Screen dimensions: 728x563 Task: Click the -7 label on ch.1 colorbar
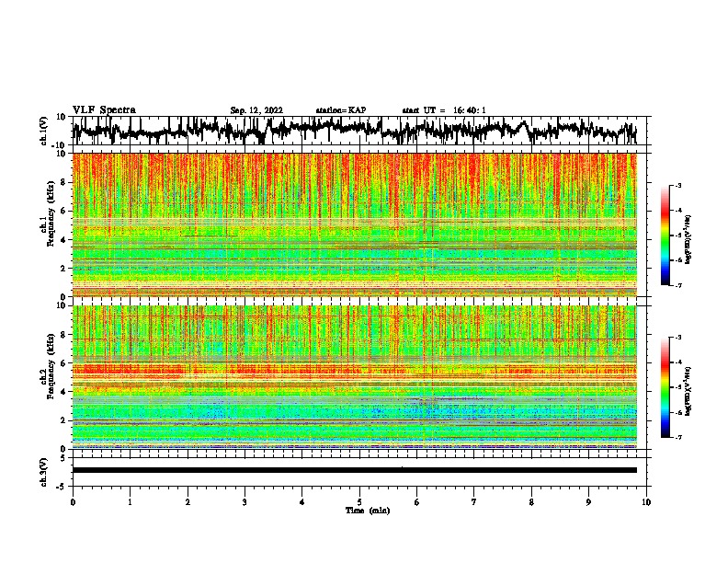coord(678,285)
